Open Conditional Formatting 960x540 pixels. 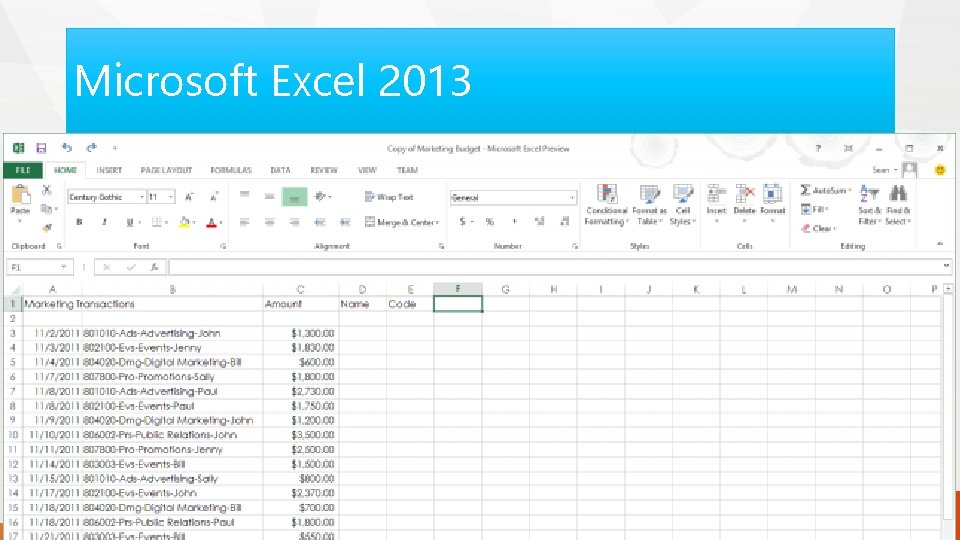click(606, 206)
